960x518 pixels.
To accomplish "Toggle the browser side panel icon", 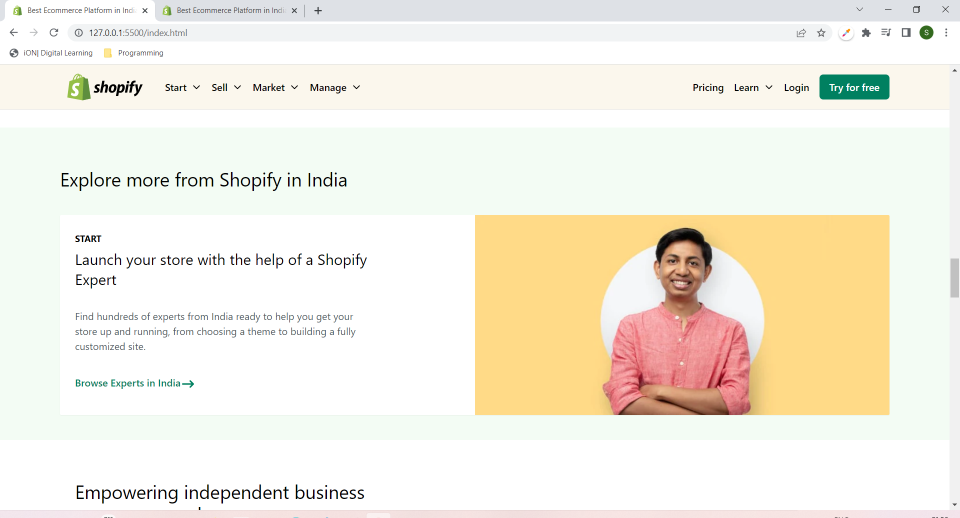I will pos(906,32).
